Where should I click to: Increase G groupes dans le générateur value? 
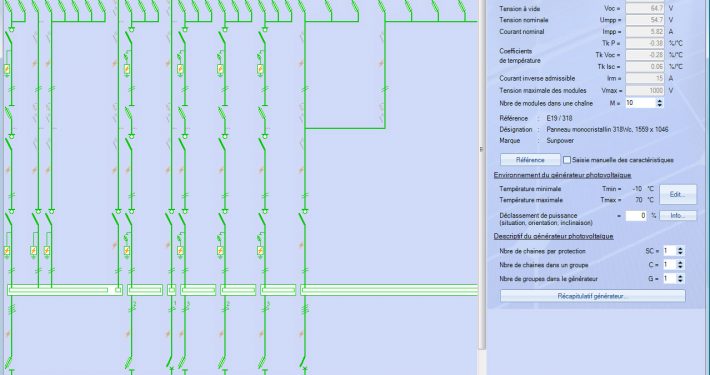click(x=680, y=276)
